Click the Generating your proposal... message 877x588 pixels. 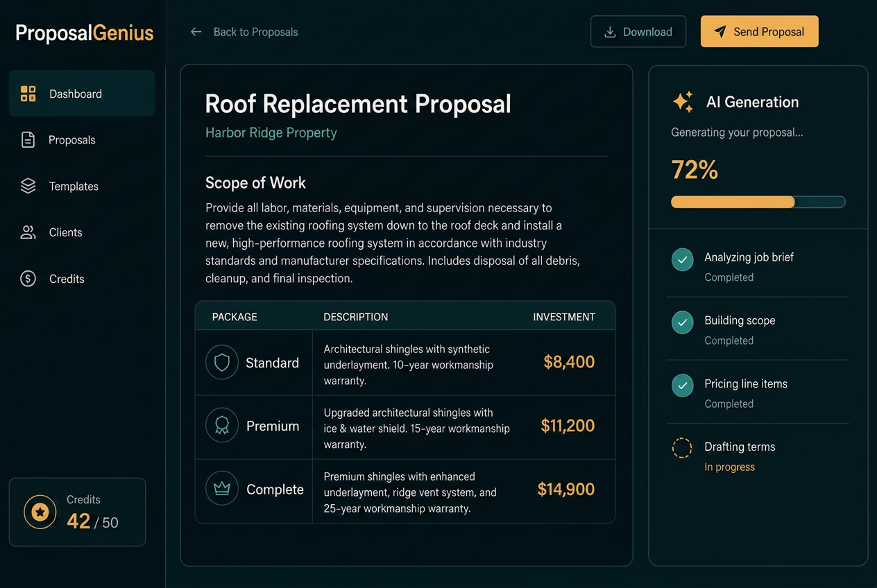coord(737,132)
